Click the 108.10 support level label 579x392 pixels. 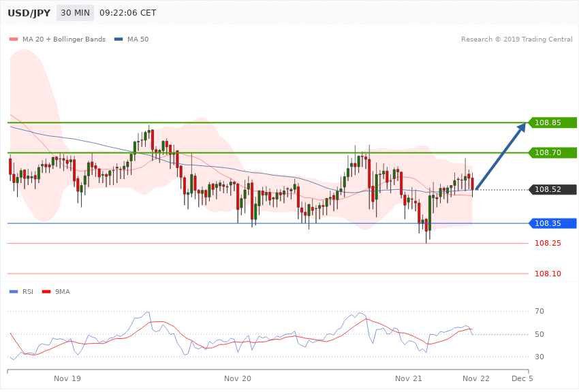(548, 274)
